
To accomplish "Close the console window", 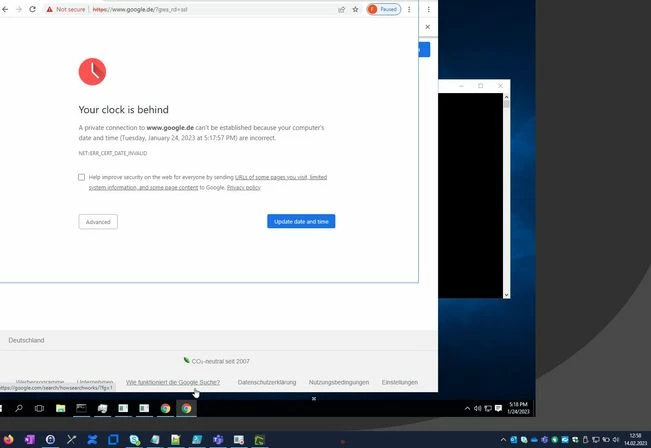I will click(x=500, y=86).
